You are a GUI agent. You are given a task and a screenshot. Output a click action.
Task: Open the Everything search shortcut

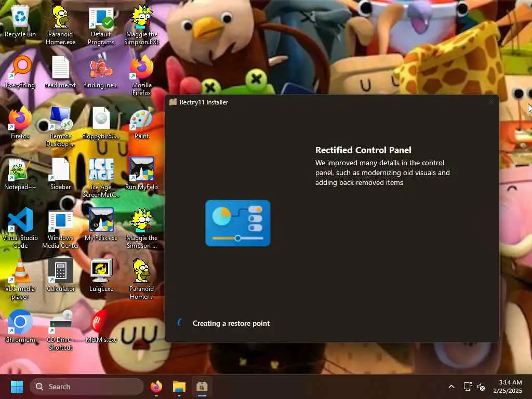20,72
